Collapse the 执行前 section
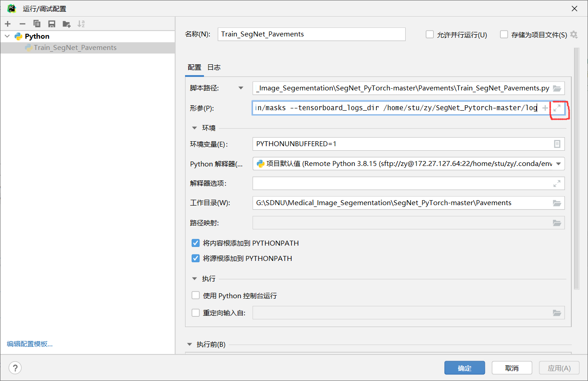 [189, 345]
